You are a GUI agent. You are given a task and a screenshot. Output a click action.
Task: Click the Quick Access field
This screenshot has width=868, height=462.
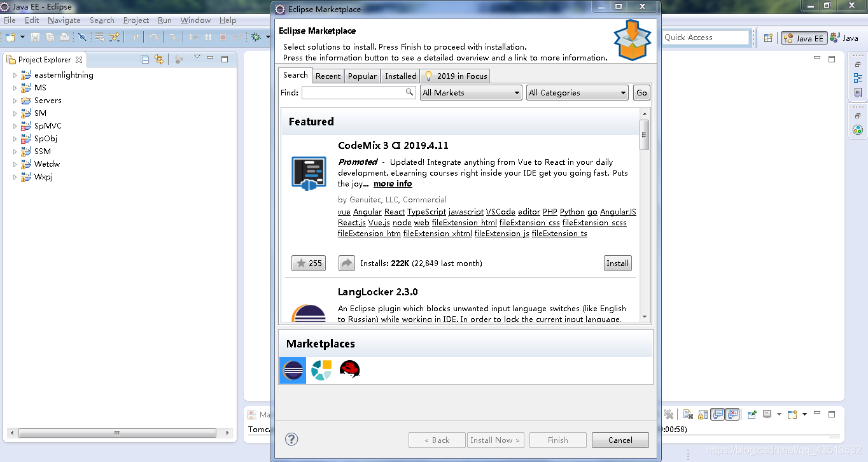click(x=706, y=38)
